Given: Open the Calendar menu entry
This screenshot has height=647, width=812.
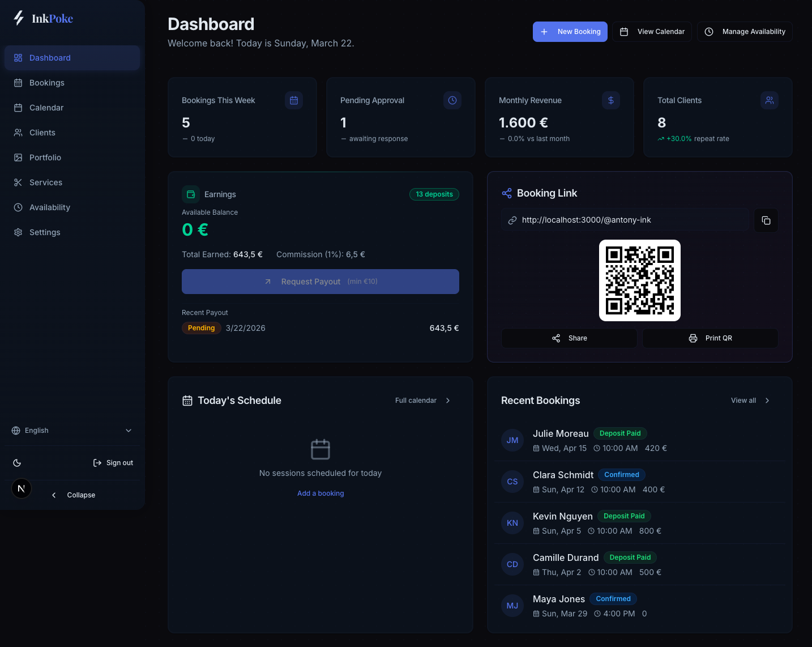Looking at the screenshot, I should (46, 108).
